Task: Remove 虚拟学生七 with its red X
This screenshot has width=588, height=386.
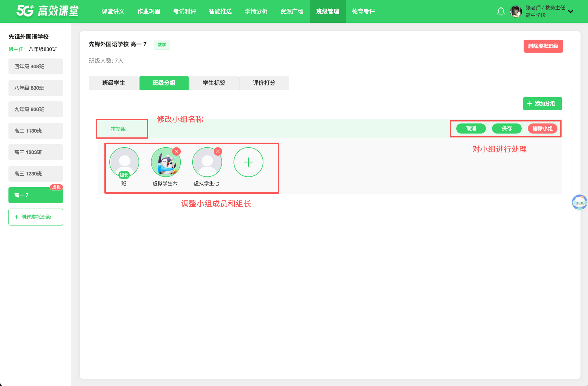Action: tap(218, 151)
